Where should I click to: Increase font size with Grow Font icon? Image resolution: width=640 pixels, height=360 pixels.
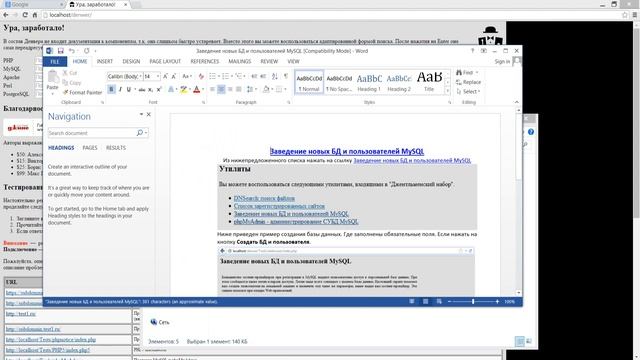click(x=165, y=76)
